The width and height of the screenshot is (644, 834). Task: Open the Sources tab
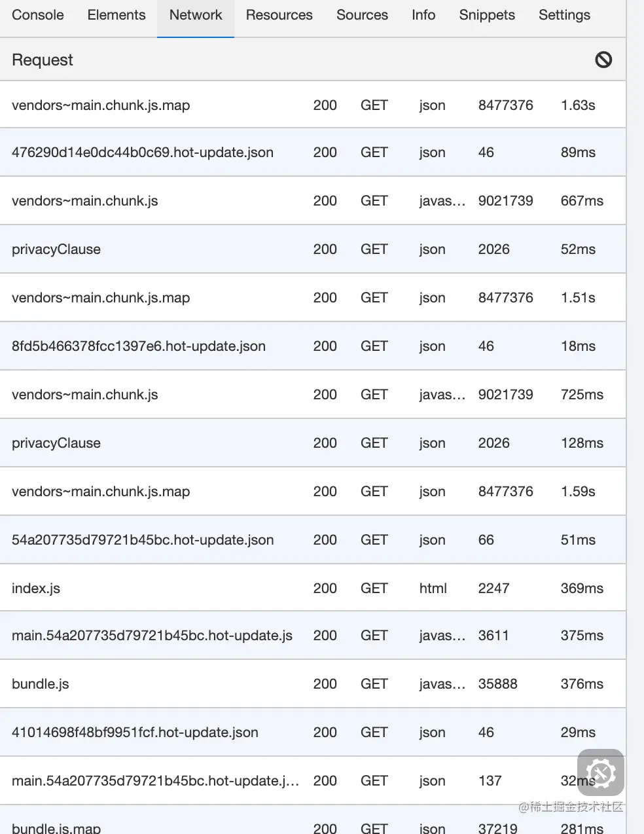362,15
